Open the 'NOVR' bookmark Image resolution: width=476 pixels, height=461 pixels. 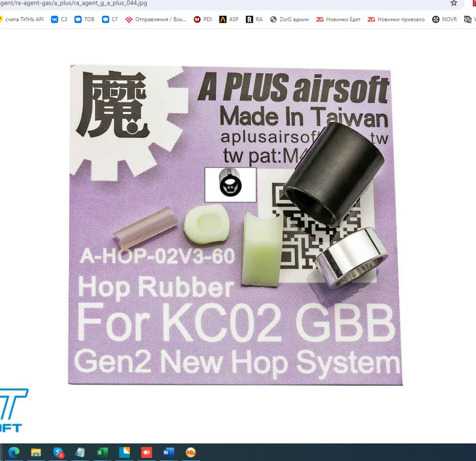click(445, 20)
